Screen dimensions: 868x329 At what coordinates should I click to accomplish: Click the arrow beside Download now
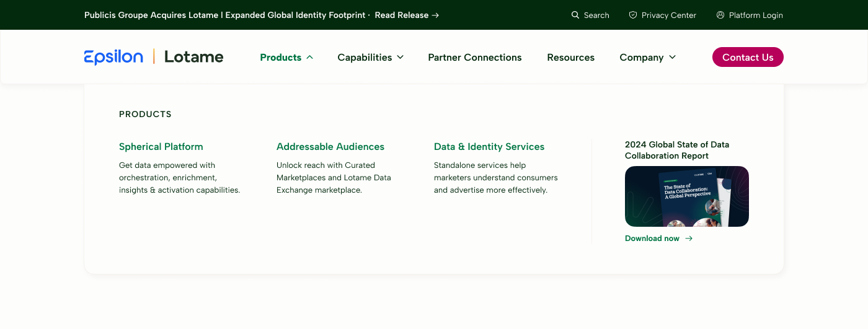[689, 239]
